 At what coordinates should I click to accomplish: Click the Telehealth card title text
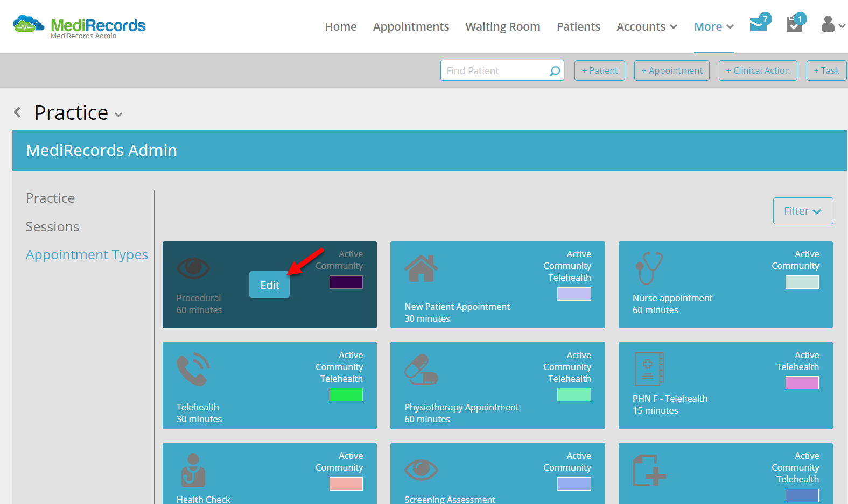[x=198, y=407]
